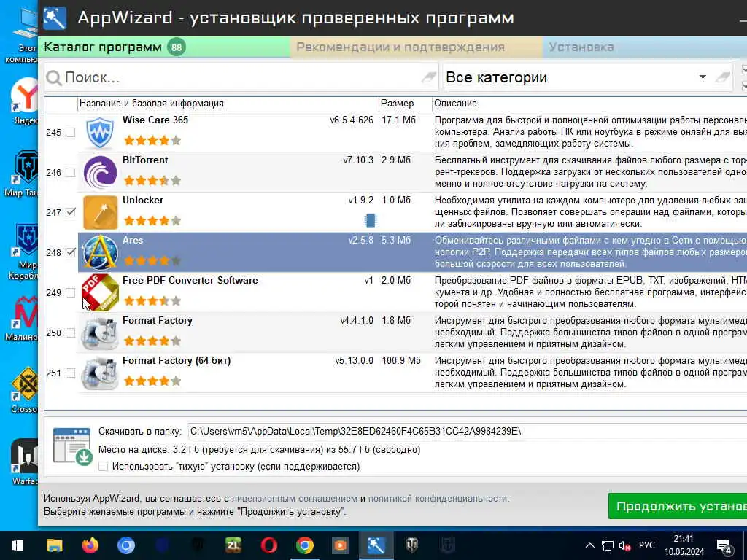The width and height of the screenshot is (747, 560).
Task: Launch Google Chrome from taskbar
Action: click(304, 545)
